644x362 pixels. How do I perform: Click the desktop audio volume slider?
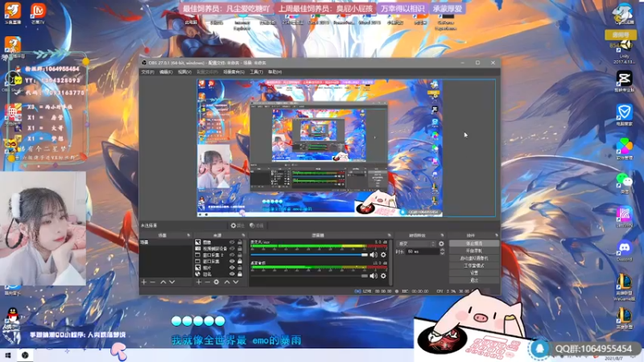309,276
